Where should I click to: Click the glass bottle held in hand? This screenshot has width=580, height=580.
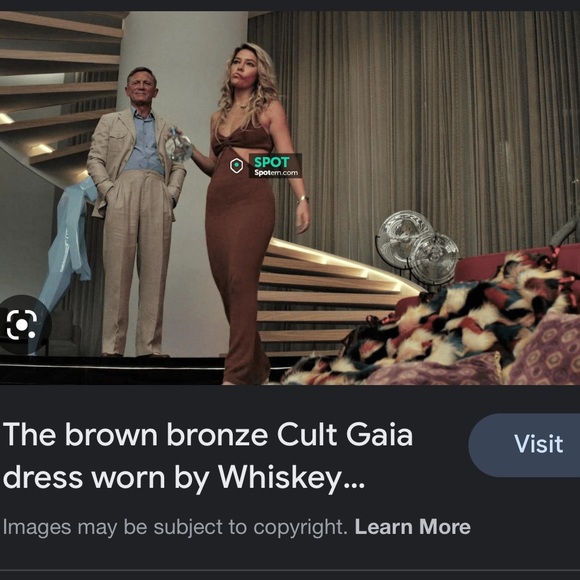(x=179, y=145)
